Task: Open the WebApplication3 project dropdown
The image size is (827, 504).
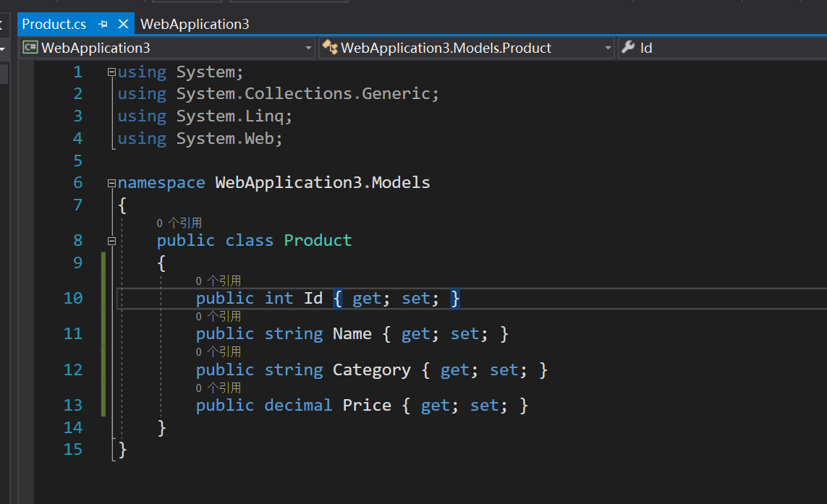Action: pyautogui.click(x=309, y=48)
